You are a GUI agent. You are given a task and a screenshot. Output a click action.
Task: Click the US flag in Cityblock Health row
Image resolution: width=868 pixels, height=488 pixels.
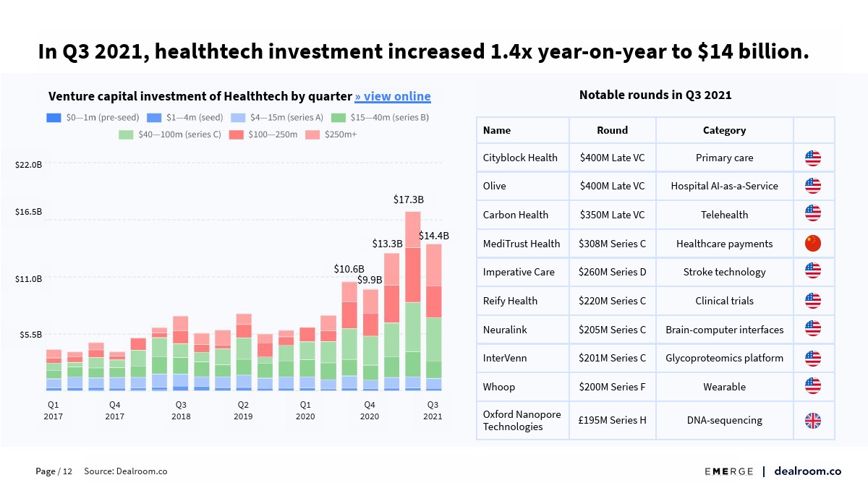813,158
